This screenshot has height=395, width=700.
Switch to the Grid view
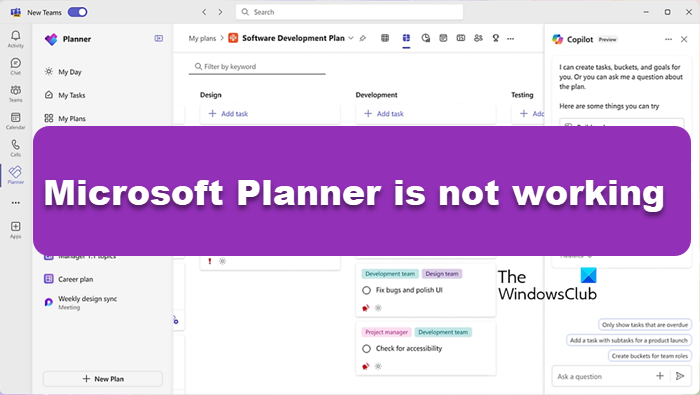[385, 38]
